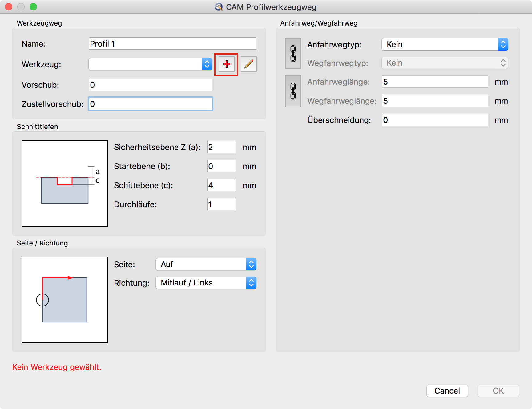
Task: Click the pencil edit-tool icon
Action: coord(248,64)
